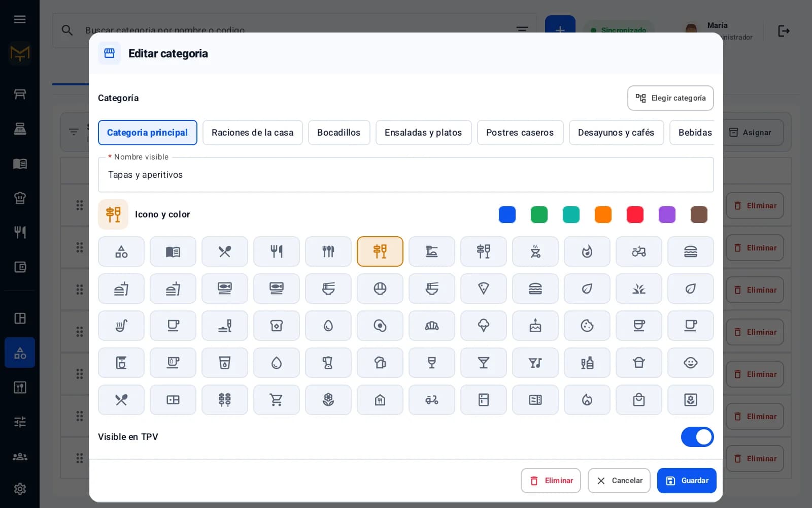Open settings gear in the sidebar
This screenshot has width=812, height=508.
tap(20, 489)
